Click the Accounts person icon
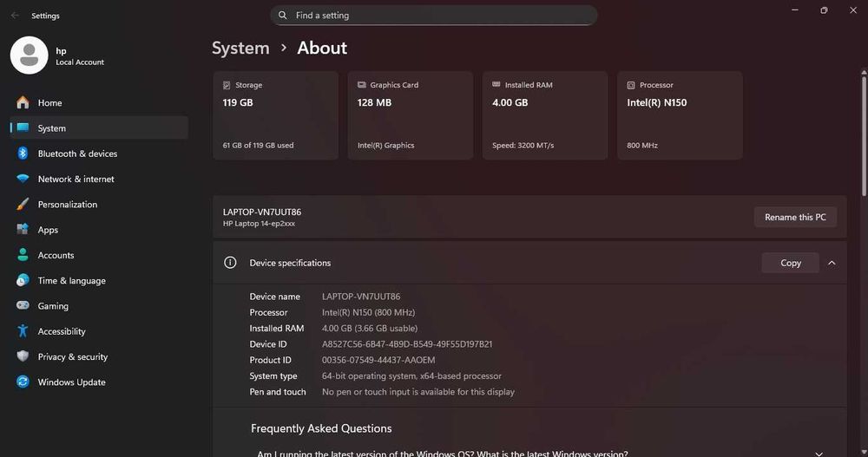This screenshot has width=868, height=457. (x=23, y=254)
